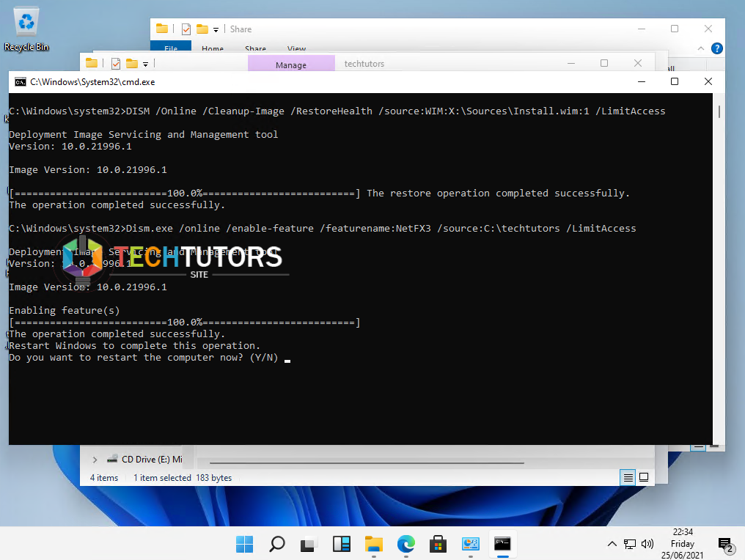Click New folder icon in rear Explorer title bar

pyautogui.click(x=202, y=29)
